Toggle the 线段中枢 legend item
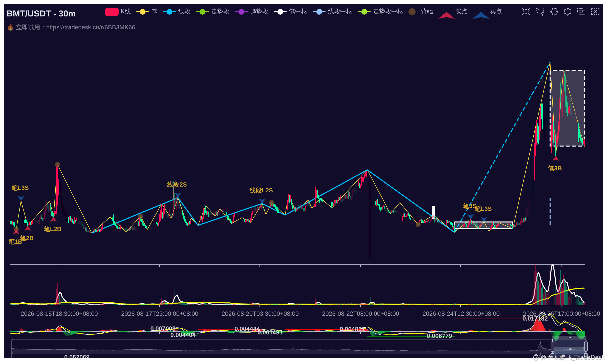This screenshot has width=607, height=364. click(333, 12)
